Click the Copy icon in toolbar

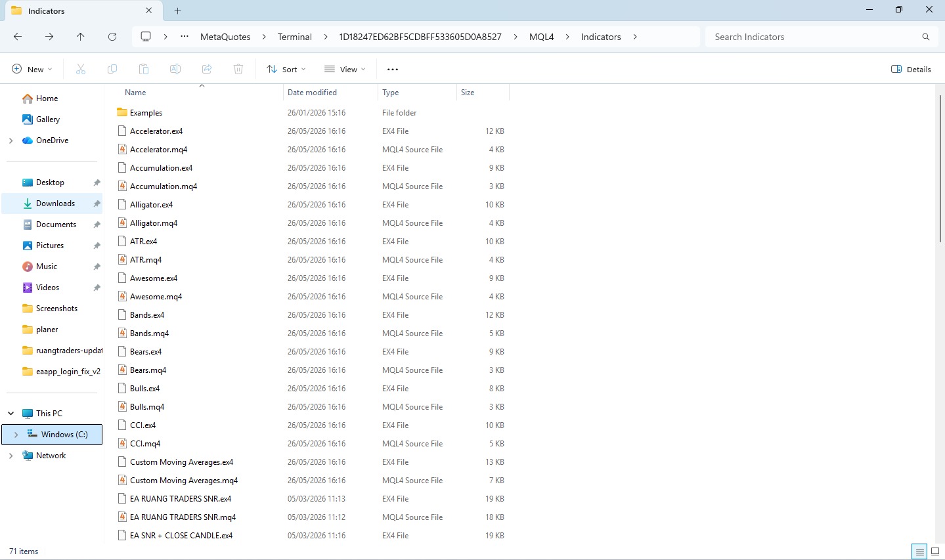click(112, 69)
